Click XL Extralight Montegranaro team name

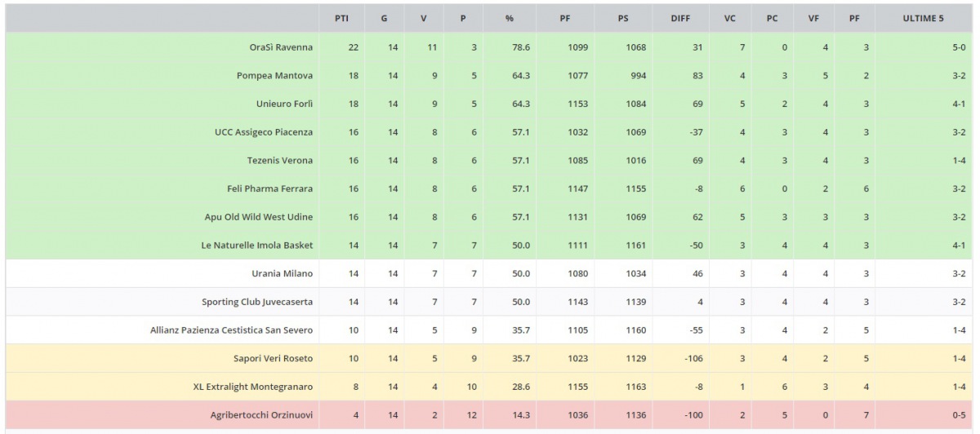[253, 387]
